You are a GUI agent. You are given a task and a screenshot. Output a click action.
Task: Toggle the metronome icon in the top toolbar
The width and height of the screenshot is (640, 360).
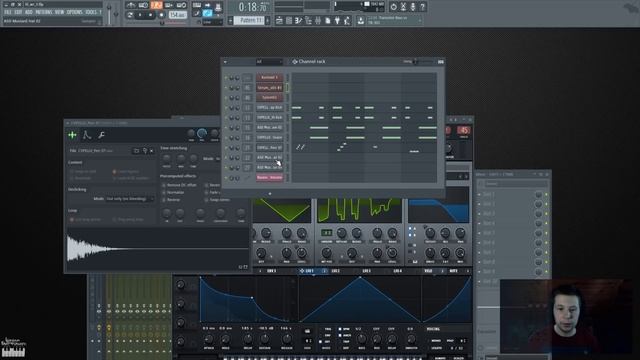pos(132,5)
